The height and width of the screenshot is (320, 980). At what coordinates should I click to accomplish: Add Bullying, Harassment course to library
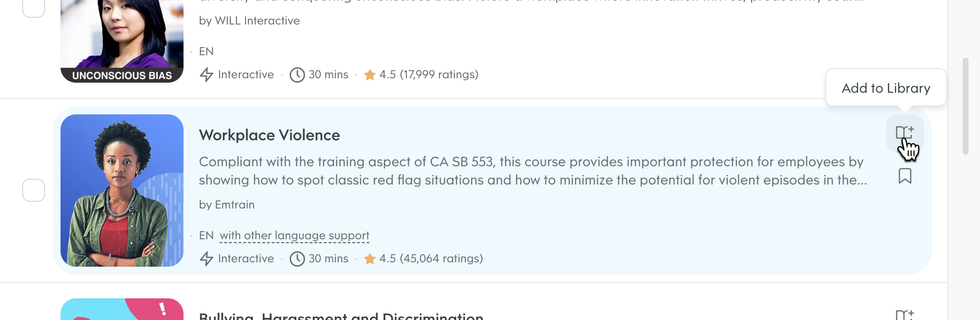point(905,315)
